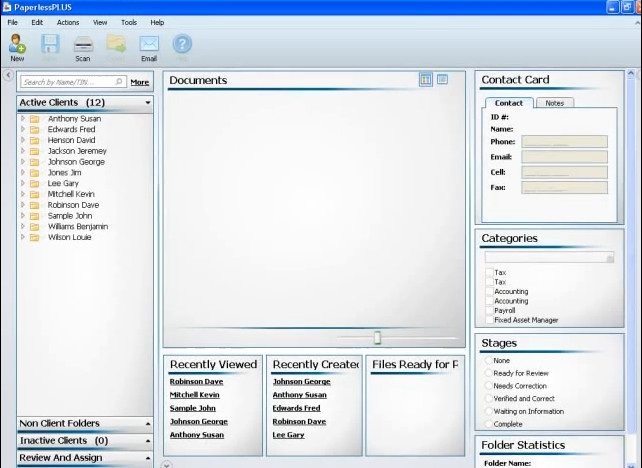The width and height of the screenshot is (642, 468).
Task: Click Wilson Louie folder icon
Action: [35, 237]
